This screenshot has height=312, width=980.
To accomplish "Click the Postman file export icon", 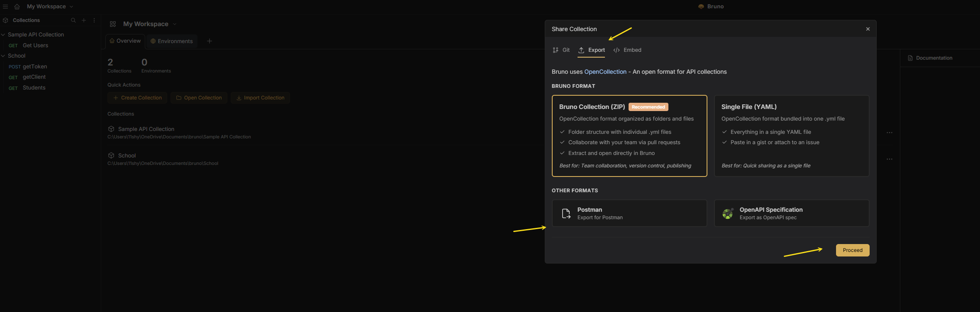I will pyautogui.click(x=566, y=213).
